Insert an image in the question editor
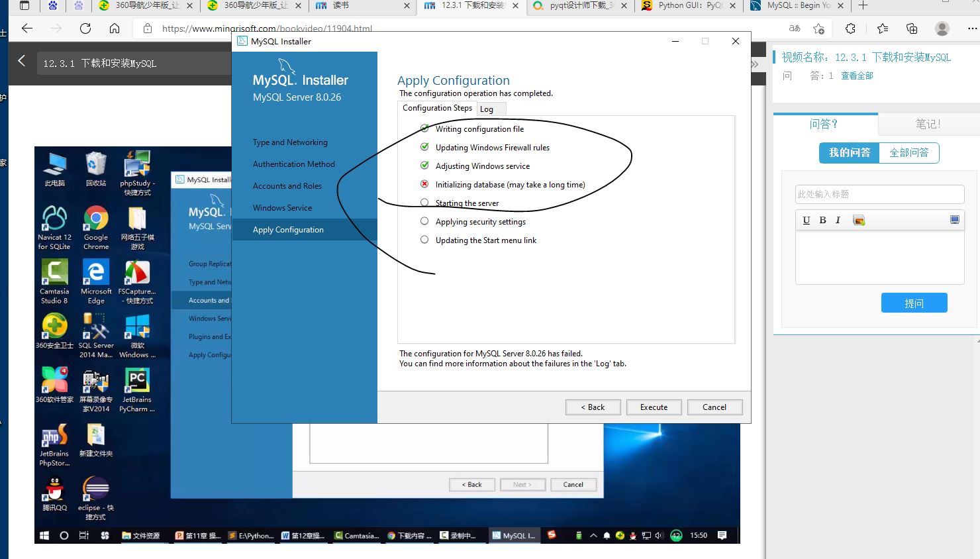This screenshot has width=980, height=559. pos(859,220)
